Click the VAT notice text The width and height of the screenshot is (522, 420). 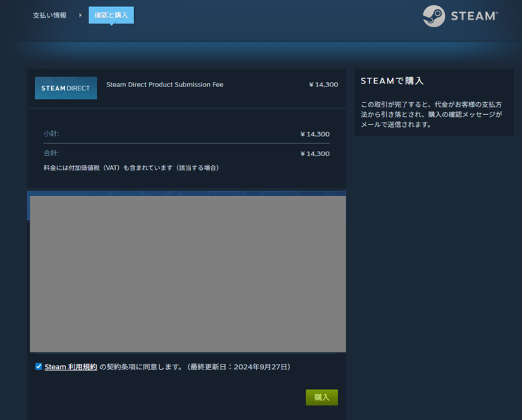click(131, 168)
